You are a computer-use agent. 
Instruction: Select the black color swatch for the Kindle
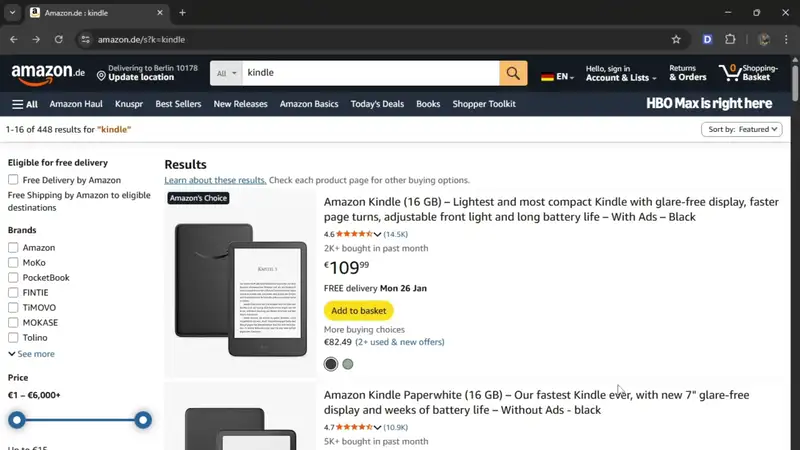click(x=331, y=364)
